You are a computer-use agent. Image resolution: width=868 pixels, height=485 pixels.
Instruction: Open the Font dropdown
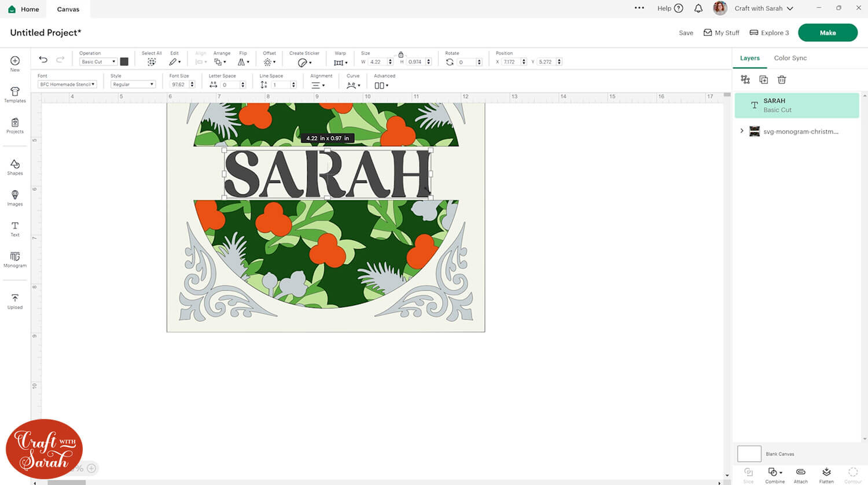(67, 84)
